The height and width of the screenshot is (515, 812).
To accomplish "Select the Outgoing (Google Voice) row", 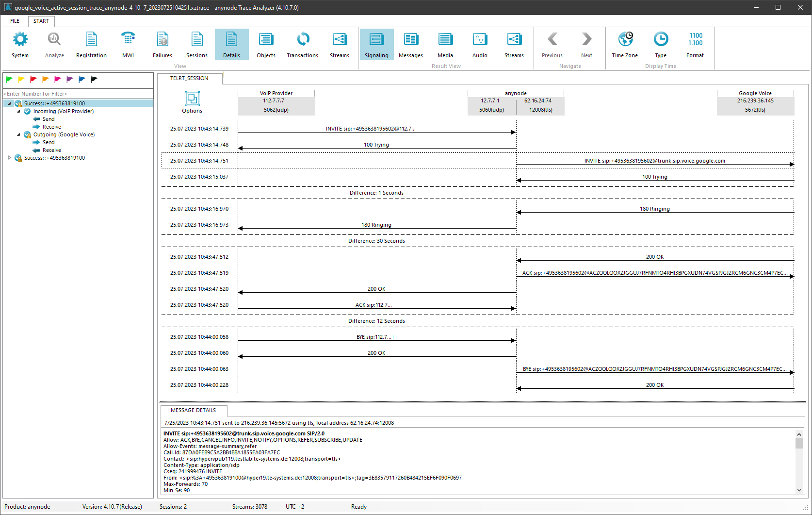I will click(64, 134).
